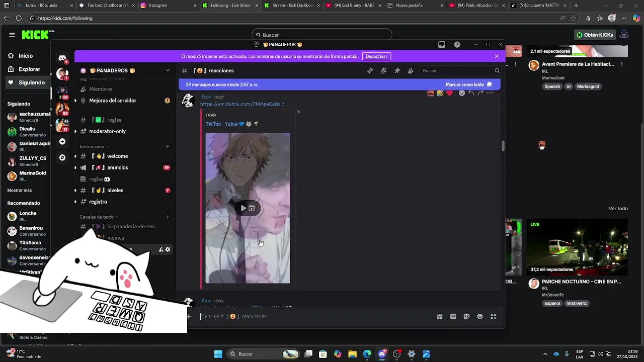
Task: Select the moderator-only channel
Action: (107, 131)
